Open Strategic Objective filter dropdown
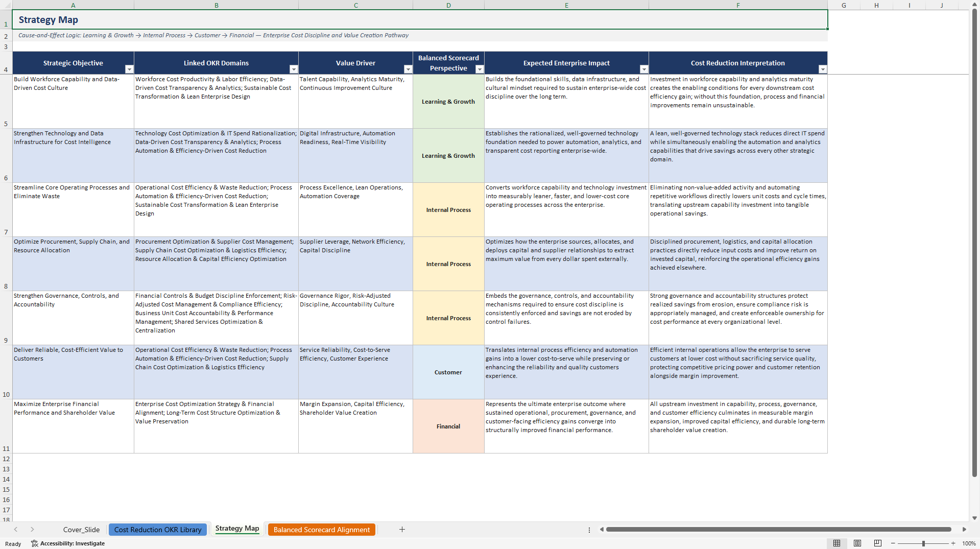 (129, 69)
